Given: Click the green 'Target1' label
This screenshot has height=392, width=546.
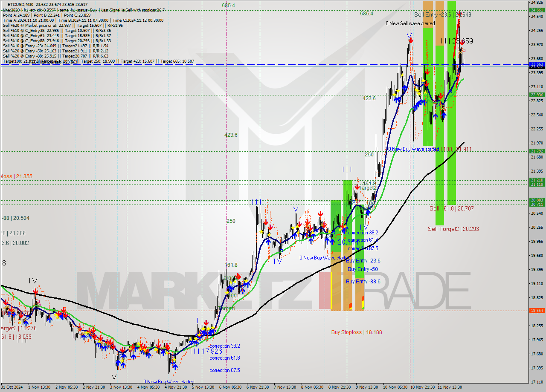Looking at the screenshot, I should pyautogui.click(x=227, y=308).
